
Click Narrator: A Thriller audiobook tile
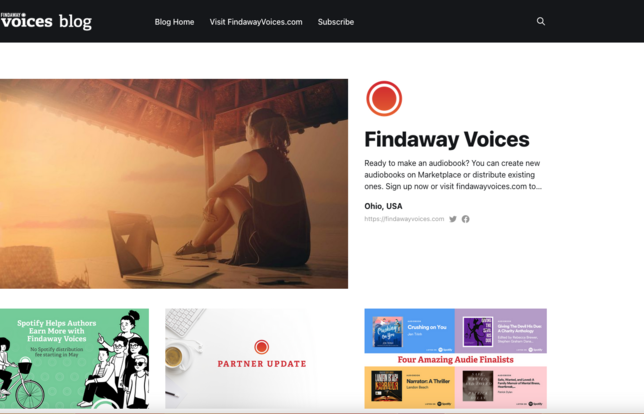point(409,387)
